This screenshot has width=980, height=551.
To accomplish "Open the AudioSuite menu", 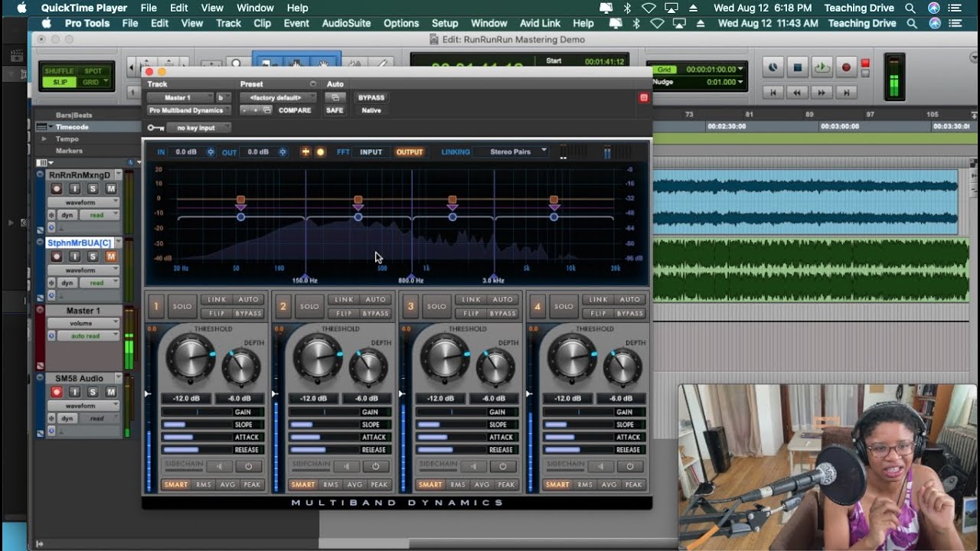I will coord(346,23).
